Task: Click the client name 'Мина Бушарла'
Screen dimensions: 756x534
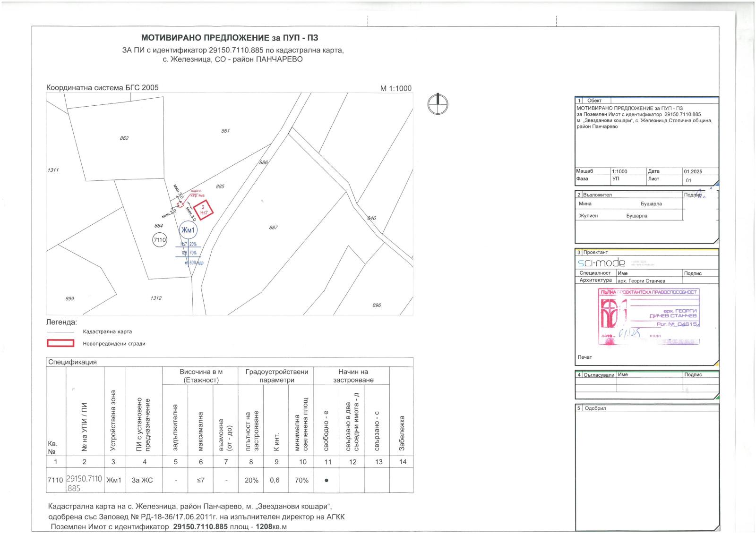Action: (x=620, y=204)
